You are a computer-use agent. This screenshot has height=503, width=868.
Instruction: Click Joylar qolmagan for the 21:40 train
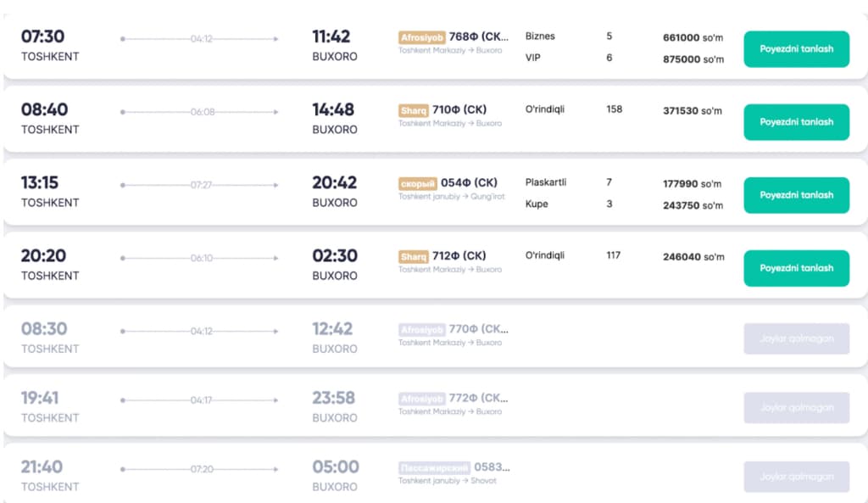796,477
